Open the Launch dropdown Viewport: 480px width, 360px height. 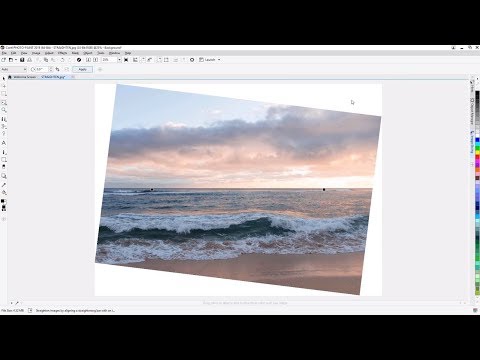(210, 60)
